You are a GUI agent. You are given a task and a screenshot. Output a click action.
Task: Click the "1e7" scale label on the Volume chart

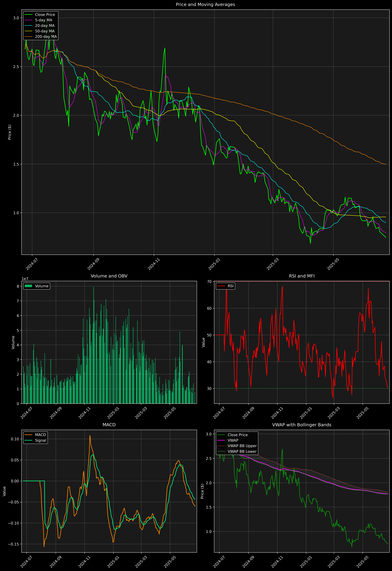pyautogui.click(x=25, y=279)
